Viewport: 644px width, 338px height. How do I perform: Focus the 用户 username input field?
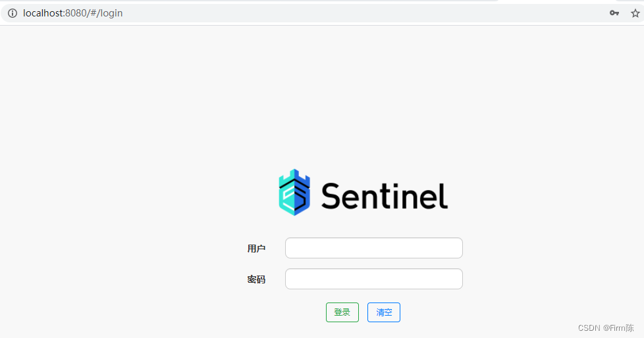pos(374,248)
